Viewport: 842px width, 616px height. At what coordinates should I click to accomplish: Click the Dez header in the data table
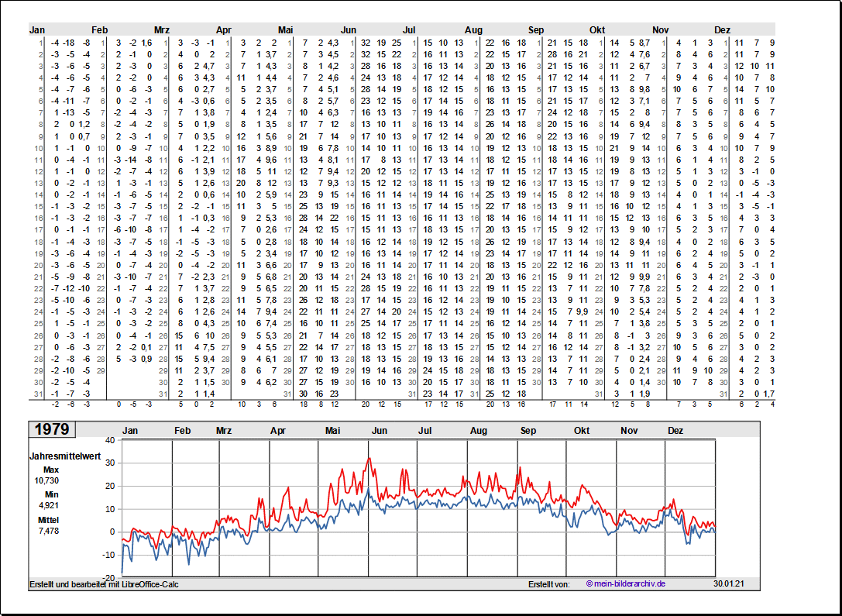coord(722,30)
